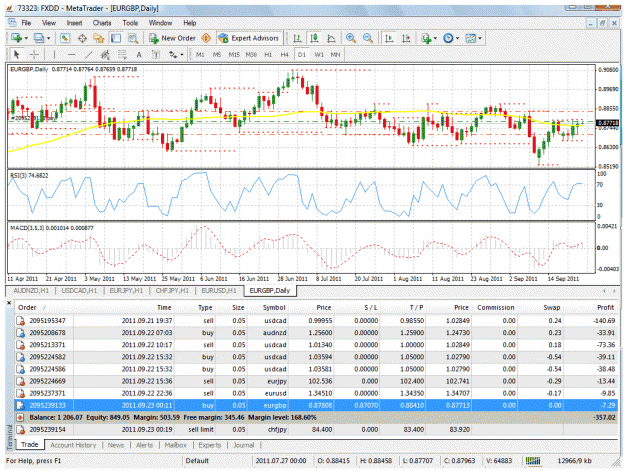Select the horizontal line drawing tool
This screenshot has height=471, width=625.
coord(71,55)
